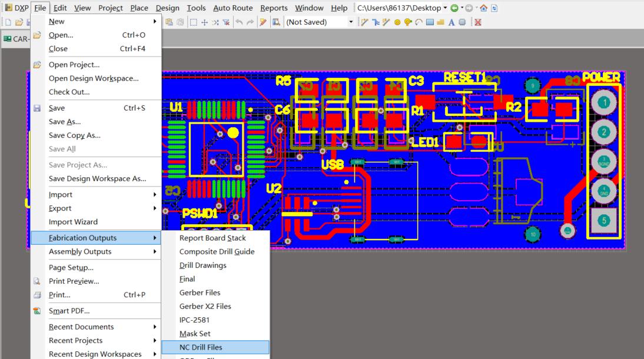Viewport: 644px width, 359px height.
Task: Click the blue arrows icon beside home
Action: (x=494, y=8)
